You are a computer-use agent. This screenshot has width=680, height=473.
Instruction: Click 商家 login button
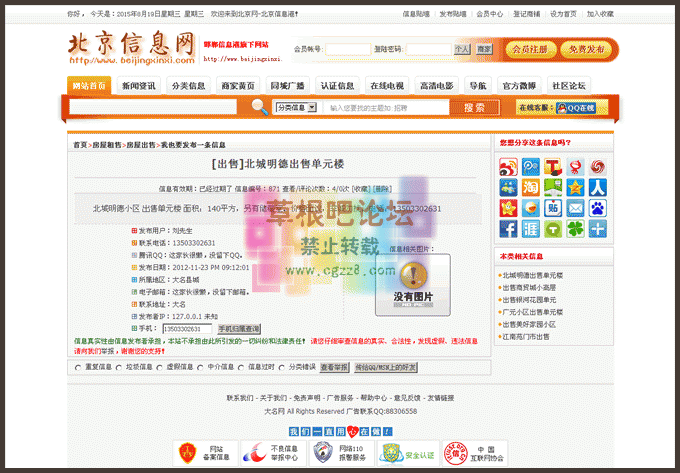484,49
